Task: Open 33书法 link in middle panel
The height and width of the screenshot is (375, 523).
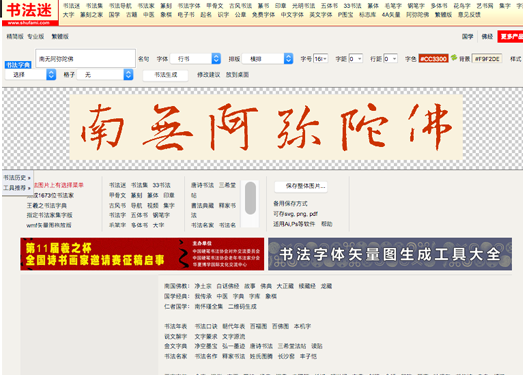Action: [161, 185]
